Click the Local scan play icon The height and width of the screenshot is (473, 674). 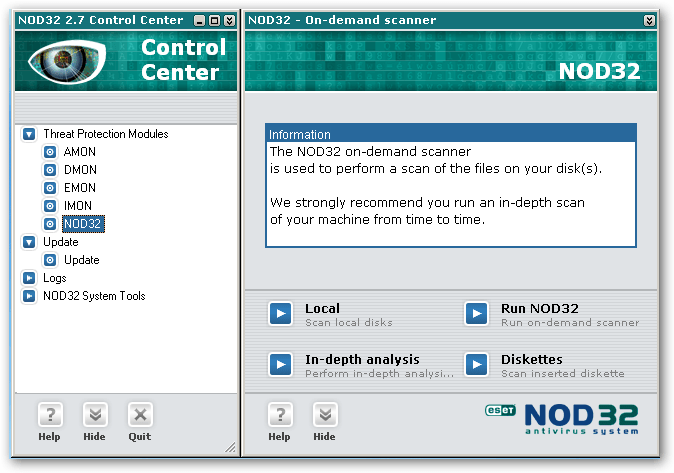click(281, 313)
